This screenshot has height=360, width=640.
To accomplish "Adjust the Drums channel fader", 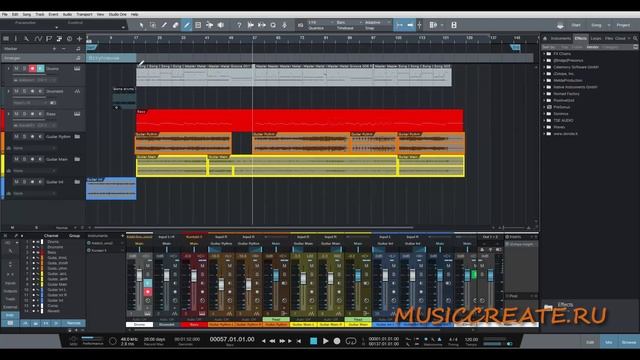I will tap(140, 275).
